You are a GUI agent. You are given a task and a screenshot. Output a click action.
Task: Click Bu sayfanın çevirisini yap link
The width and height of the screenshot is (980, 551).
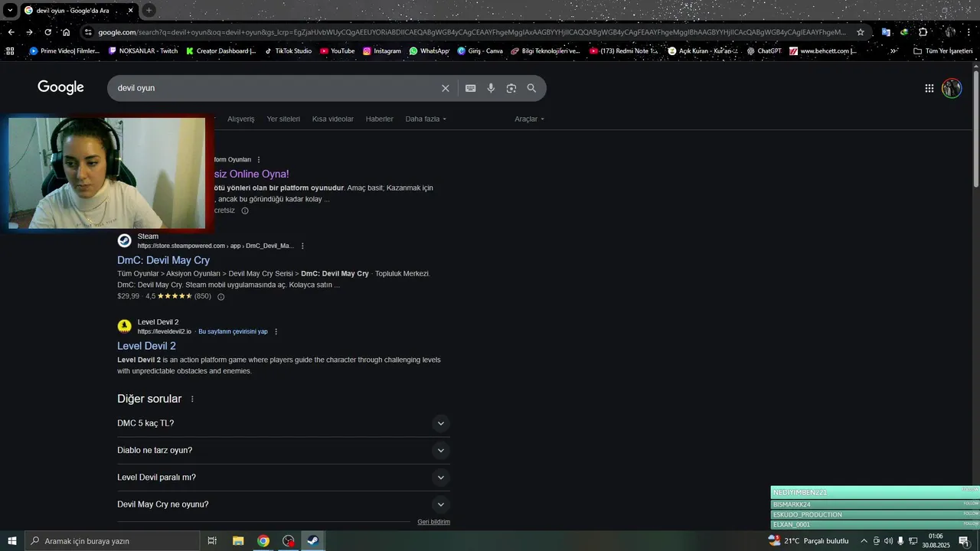pyautogui.click(x=233, y=331)
